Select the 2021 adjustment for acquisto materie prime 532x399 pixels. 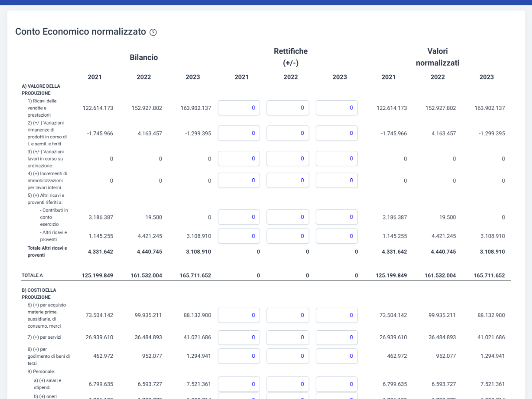(x=239, y=315)
